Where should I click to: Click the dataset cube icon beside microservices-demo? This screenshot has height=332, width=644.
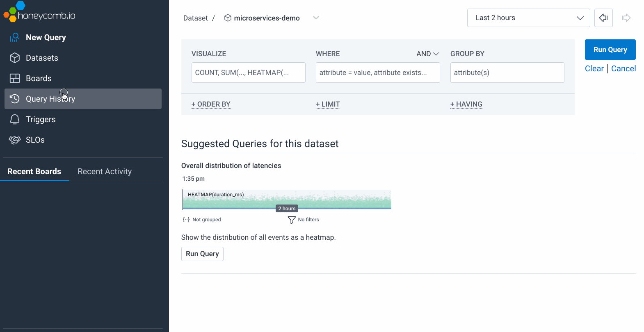[228, 18]
